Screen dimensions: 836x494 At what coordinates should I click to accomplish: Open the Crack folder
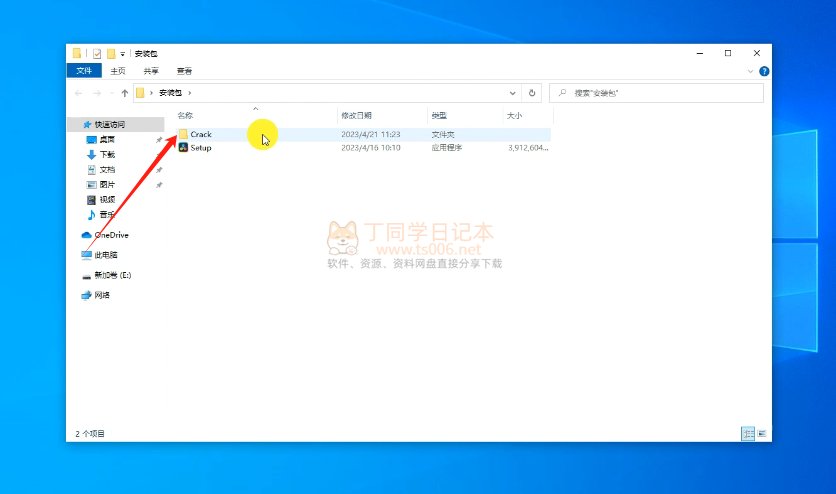point(200,134)
